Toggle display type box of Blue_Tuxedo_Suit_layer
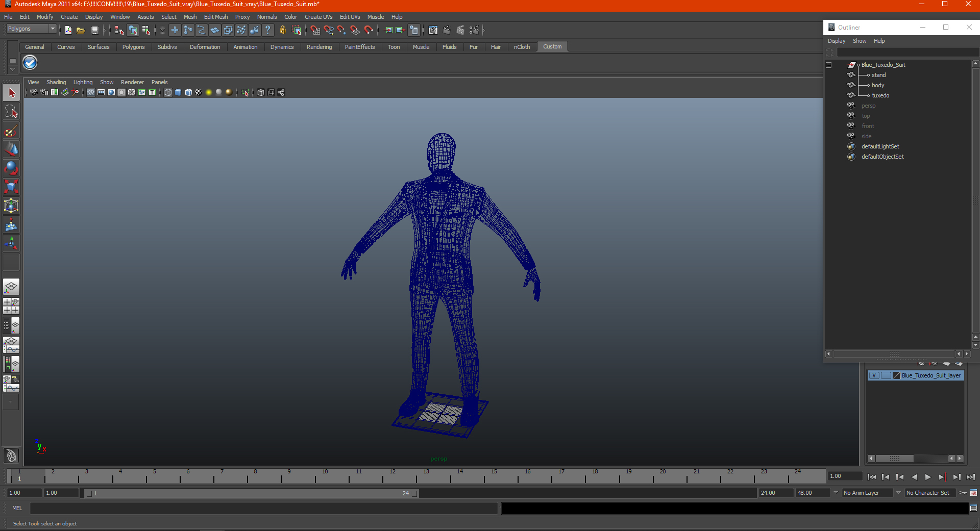980x531 pixels. click(x=886, y=375)
